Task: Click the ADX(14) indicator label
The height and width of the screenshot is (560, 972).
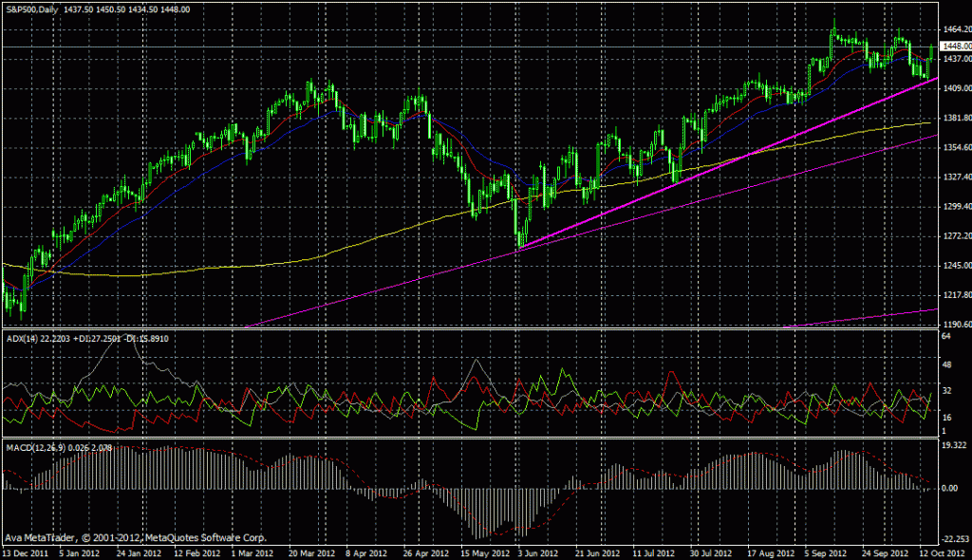Action: point(21,338)
